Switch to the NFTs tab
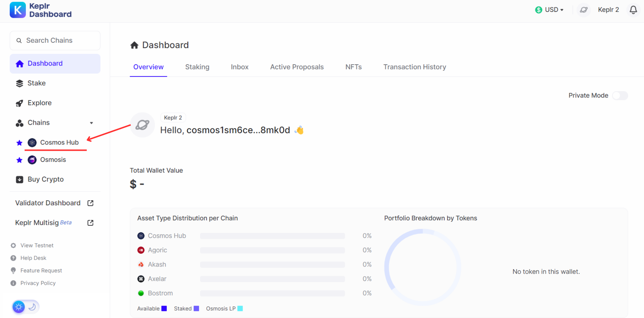This screenshot has width=644, height=318. pos(354,67)
